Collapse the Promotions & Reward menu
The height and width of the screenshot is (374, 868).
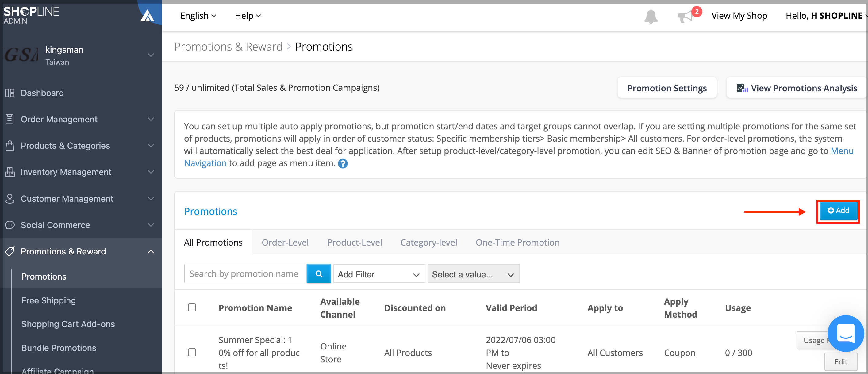151,251
